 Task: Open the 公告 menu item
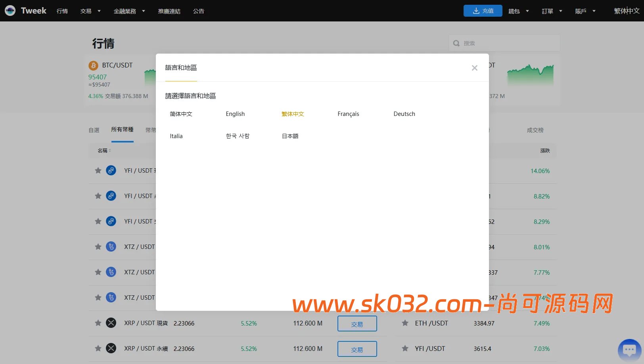click(199, 11)
